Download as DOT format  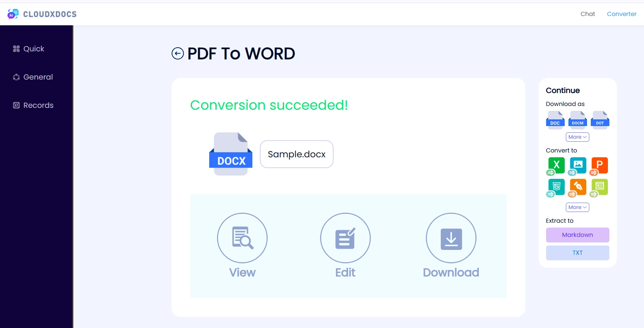pos(600,120)
